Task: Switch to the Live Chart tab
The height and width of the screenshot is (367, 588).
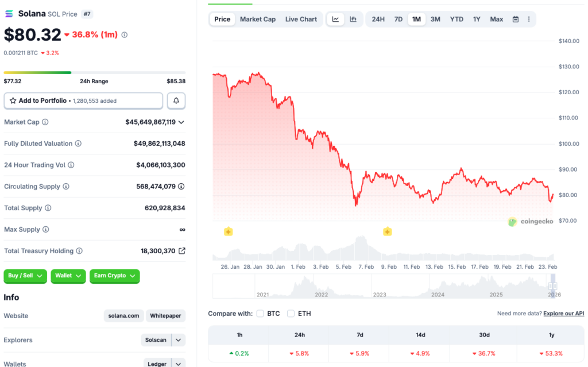Action: (301, 19)
